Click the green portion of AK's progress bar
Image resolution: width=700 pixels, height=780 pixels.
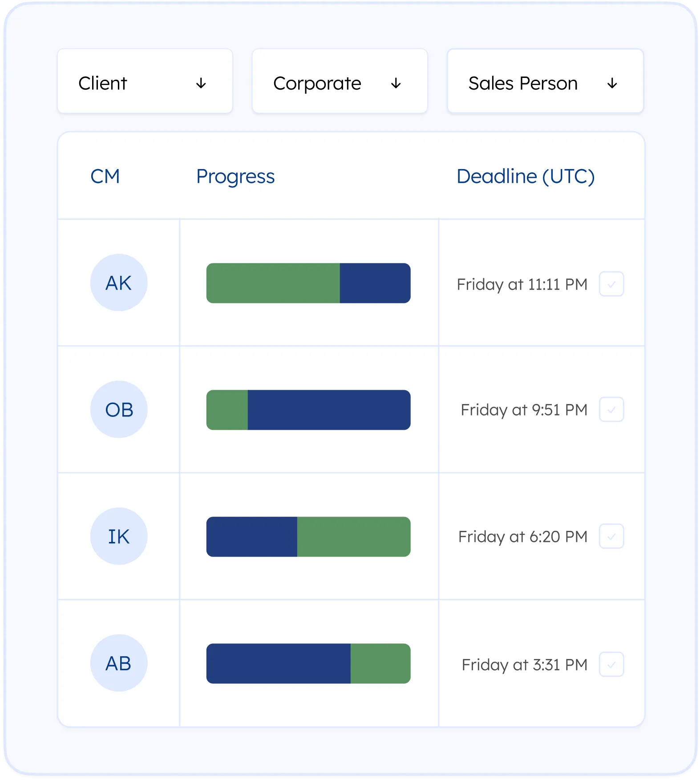[x=273, y=283]
